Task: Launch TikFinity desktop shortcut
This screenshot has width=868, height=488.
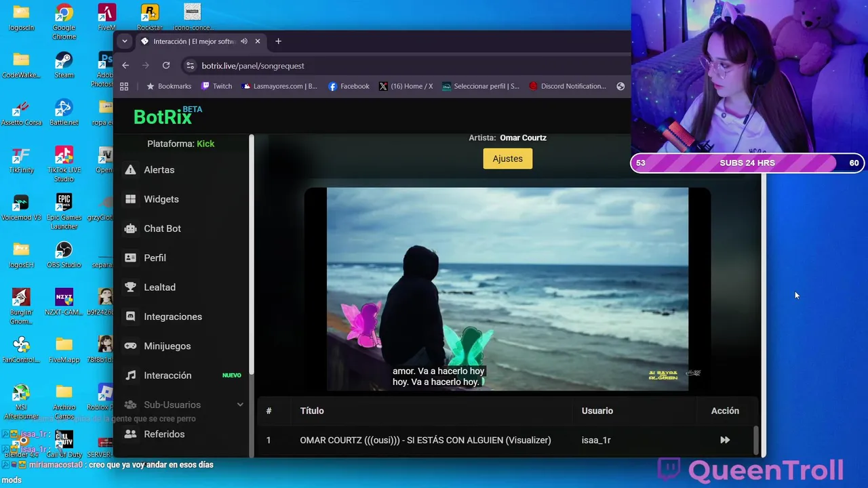Action: point(22,160)
